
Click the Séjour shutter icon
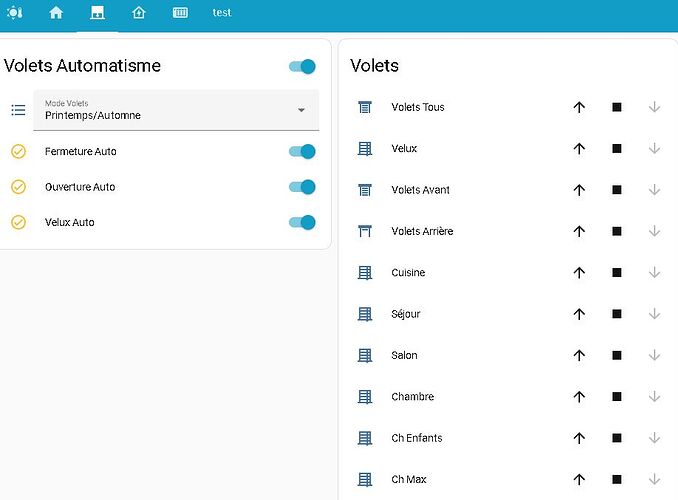[365, 314]
